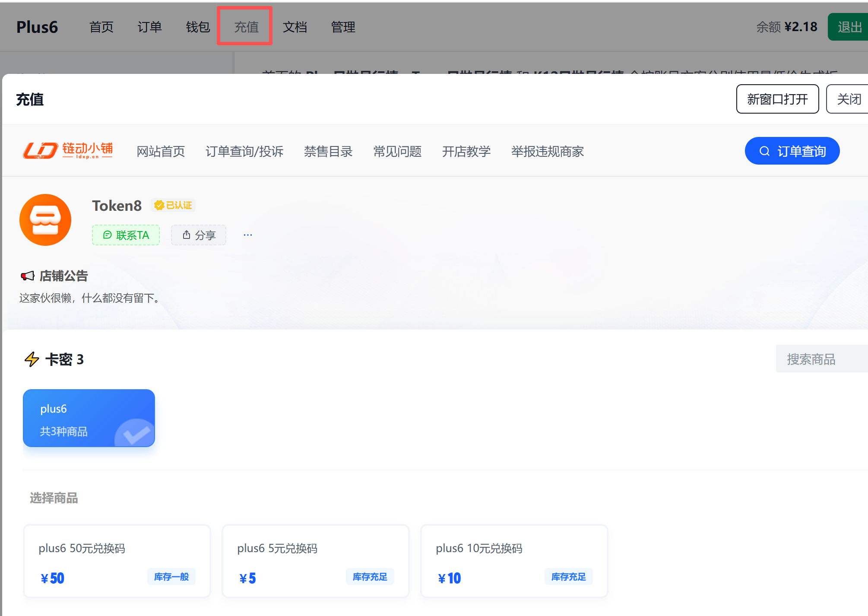Open the 文档 menu item
Image resolution: width=868 pixels, height=616 pixels.
(x=295, y=27)
